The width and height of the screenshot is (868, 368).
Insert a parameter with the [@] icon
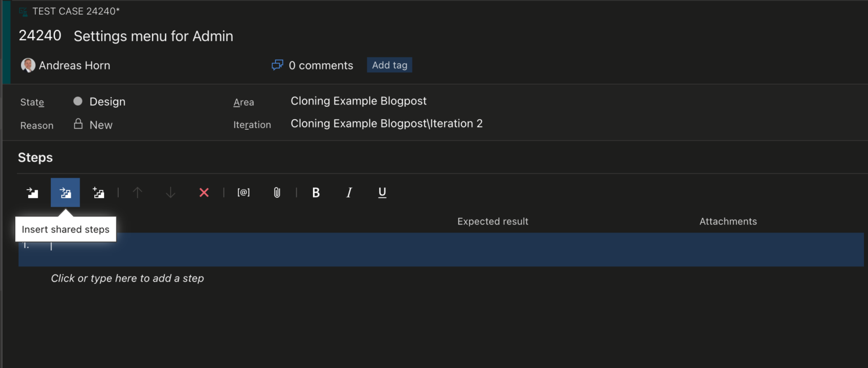click(x=244, y=193)
